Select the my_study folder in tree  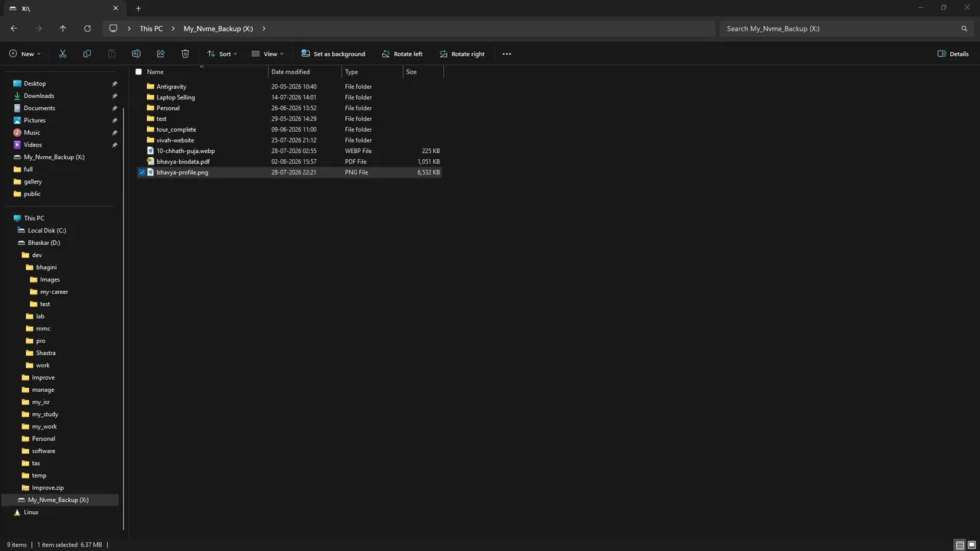click(x=44, y=414)
